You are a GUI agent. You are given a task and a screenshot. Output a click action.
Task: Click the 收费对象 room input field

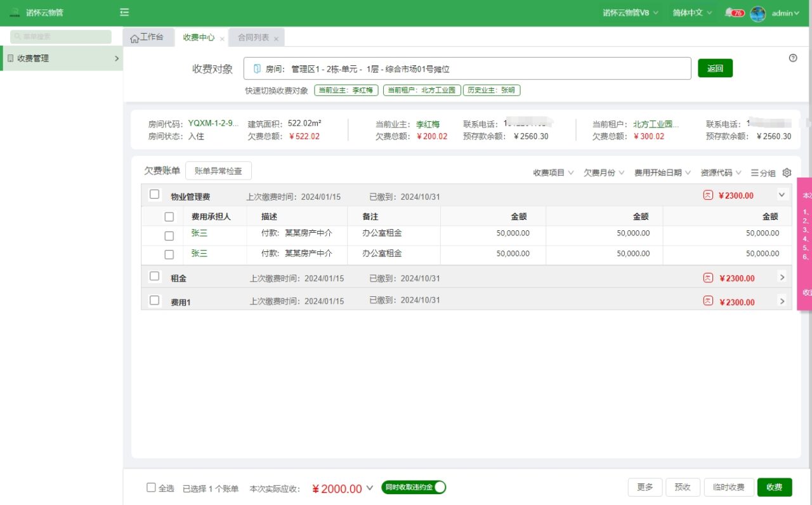click(467, 69)
